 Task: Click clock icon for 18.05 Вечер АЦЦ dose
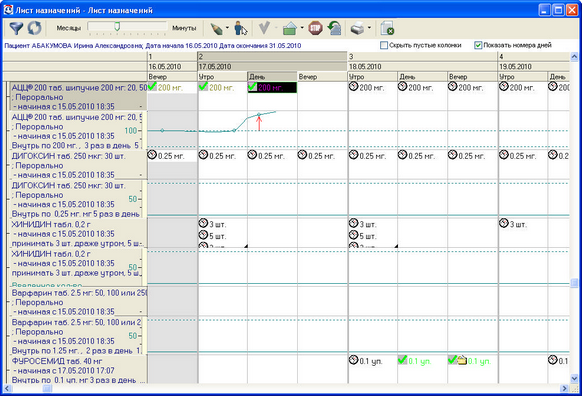pos(452,87)
